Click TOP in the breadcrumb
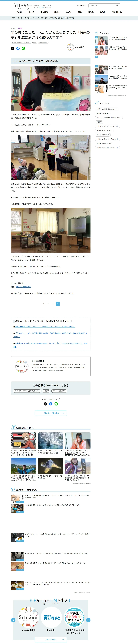 [14, 18]
